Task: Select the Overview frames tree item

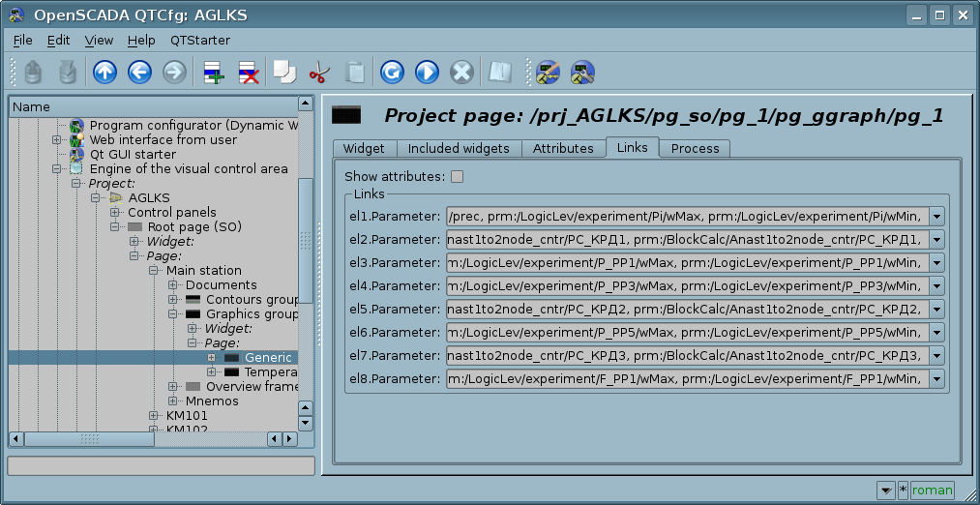Action: [250, 387]
